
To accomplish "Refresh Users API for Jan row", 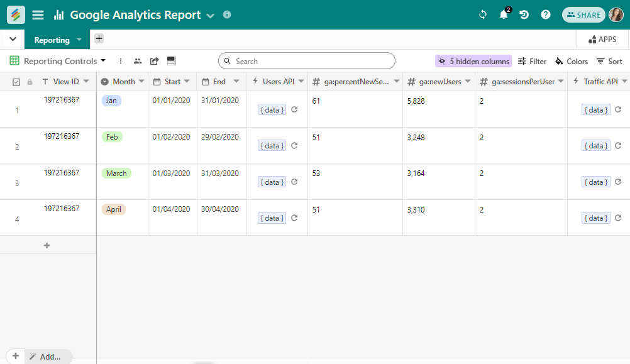I will [294, 109].
